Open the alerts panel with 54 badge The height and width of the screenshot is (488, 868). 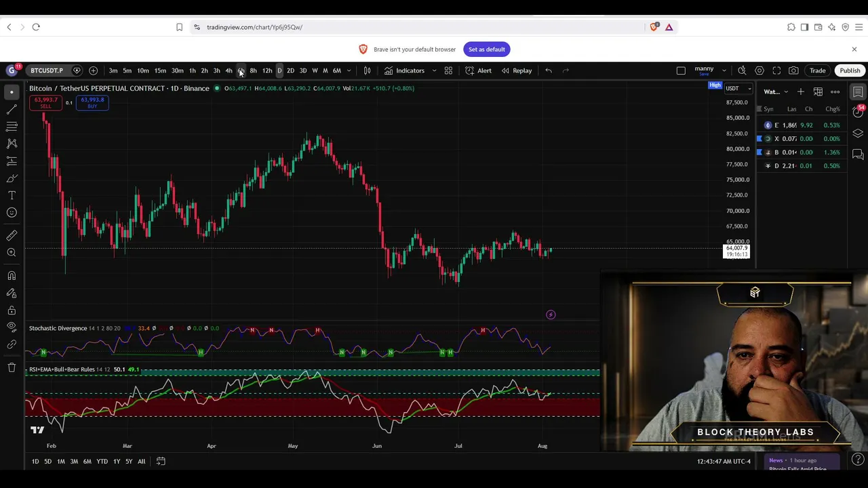coord(859,111)
